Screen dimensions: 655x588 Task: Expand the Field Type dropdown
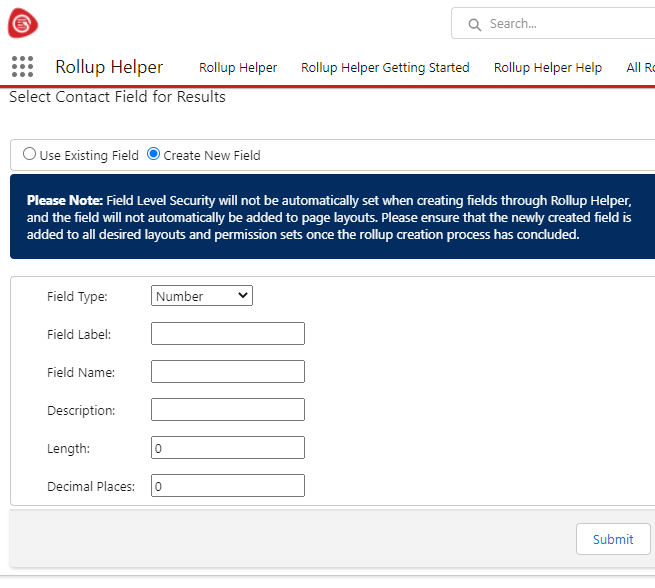coord(202,296)
